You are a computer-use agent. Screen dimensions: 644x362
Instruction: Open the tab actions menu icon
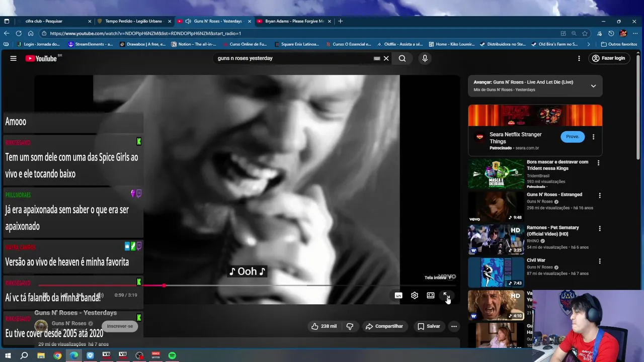click(7, 21)
